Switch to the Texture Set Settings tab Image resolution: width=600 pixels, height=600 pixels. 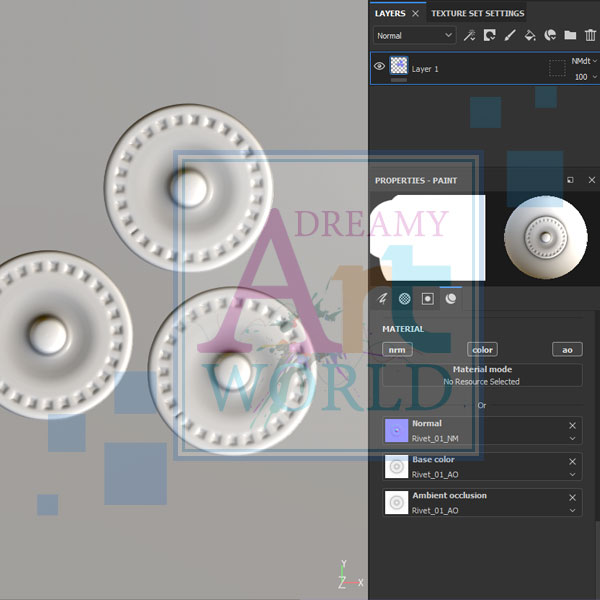(477, 13)
